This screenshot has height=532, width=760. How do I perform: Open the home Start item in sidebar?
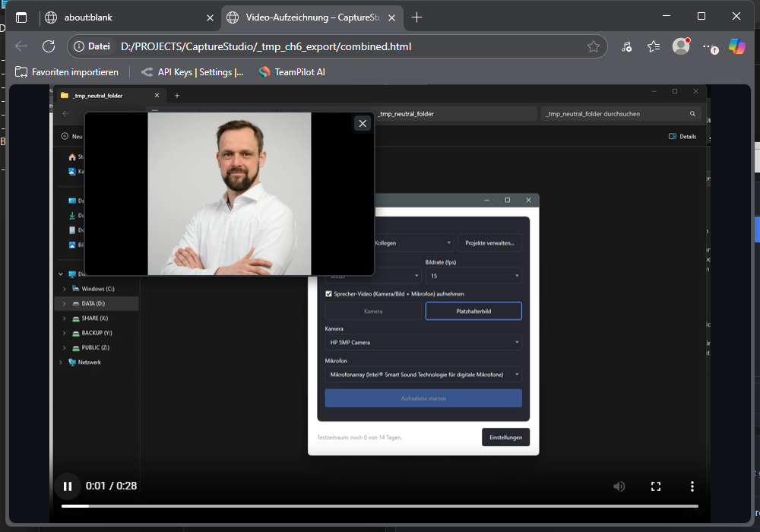75,157
